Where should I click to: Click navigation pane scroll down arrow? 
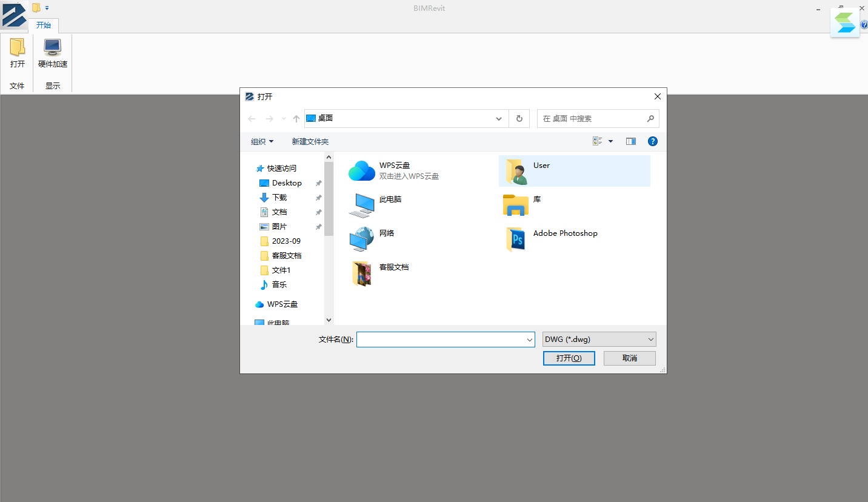pyautogui.click(x=329, y=320)
